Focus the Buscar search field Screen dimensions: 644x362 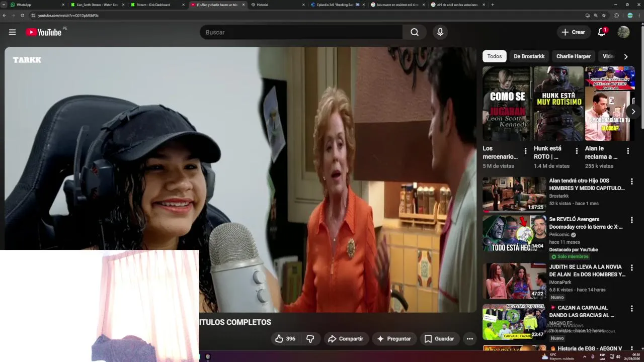point(301,32)
